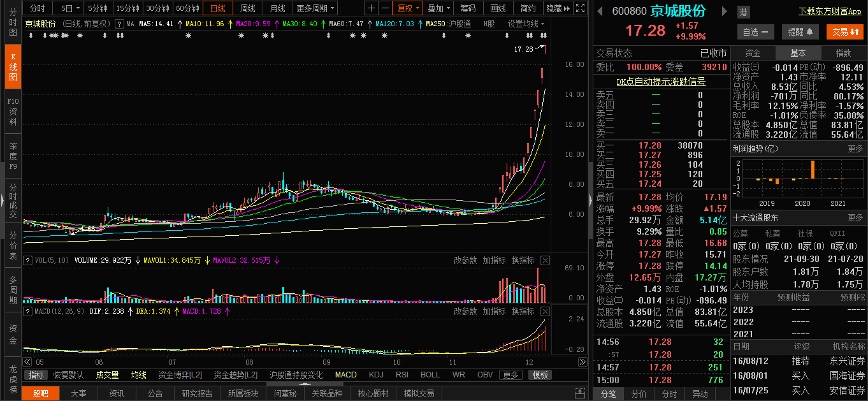Select the 资金 tab in right panel
This screenshot has width=868, height=401.
(753, 53)
